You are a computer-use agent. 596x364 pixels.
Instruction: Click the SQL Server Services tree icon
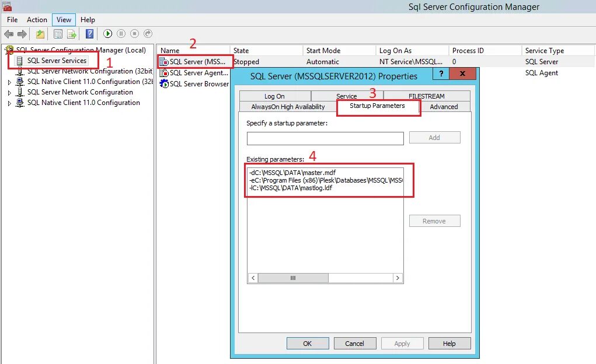(x=19, y=61)
